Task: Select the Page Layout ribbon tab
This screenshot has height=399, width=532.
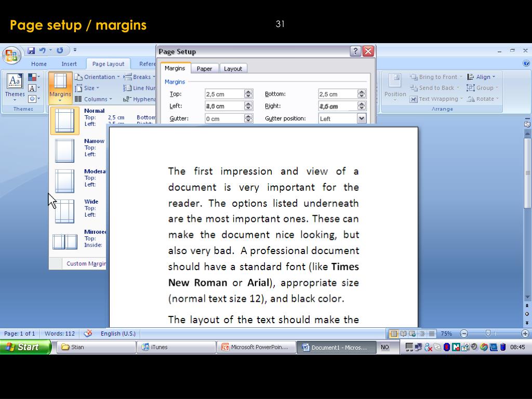Action: click(108, 64)
